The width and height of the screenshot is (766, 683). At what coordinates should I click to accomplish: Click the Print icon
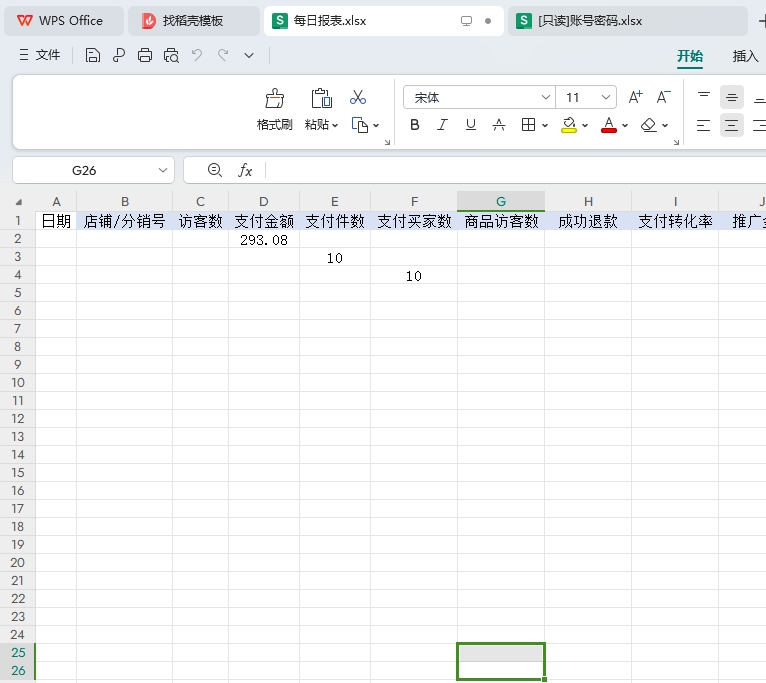145,55
